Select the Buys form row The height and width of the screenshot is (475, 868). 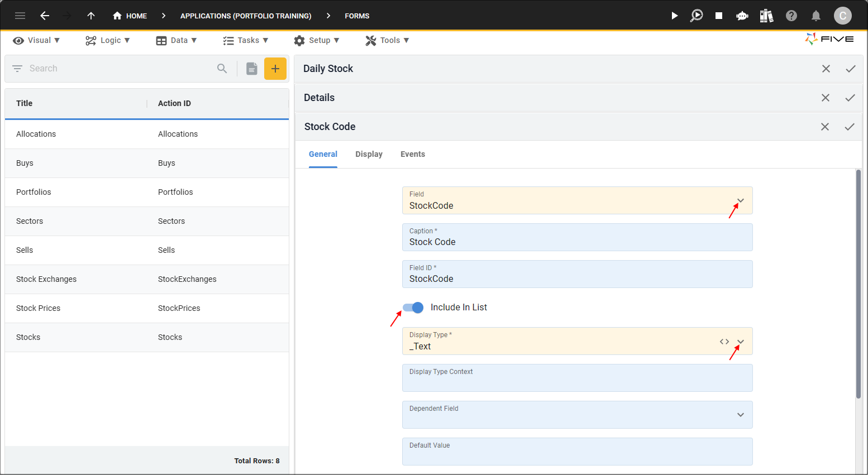click(x=147, y=163)
